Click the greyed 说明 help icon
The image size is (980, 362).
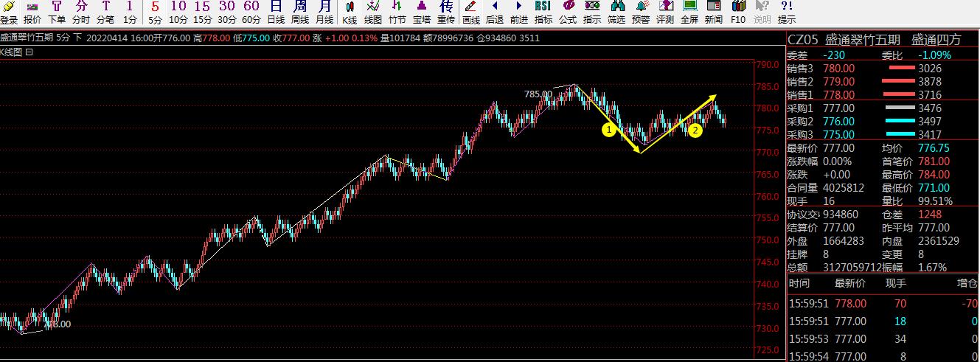pos(762,13)
